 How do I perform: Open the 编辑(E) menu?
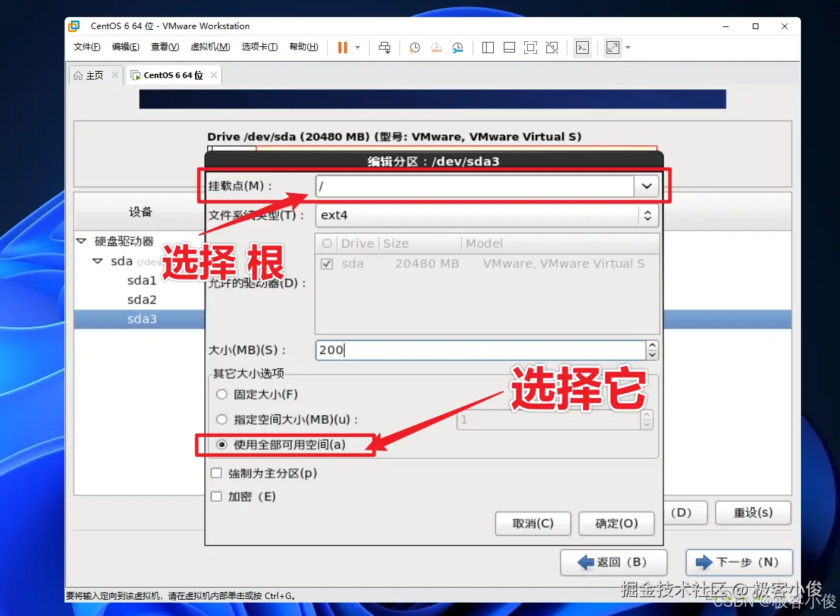pos(126,47)
